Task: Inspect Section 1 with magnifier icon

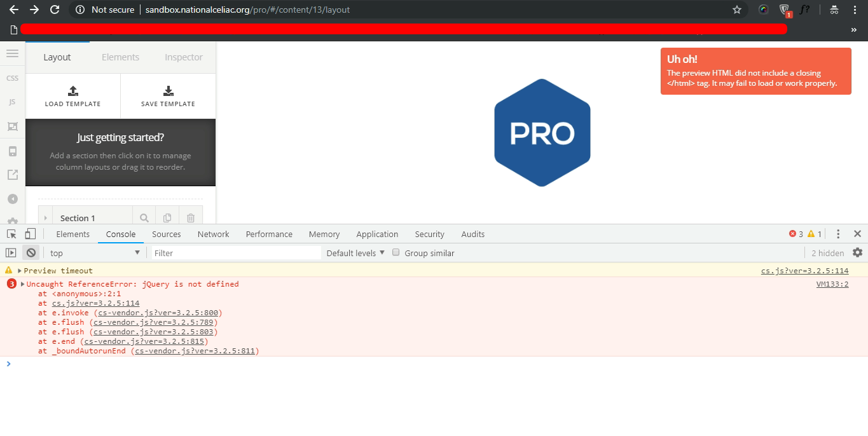Action: (x=144, y=218)
